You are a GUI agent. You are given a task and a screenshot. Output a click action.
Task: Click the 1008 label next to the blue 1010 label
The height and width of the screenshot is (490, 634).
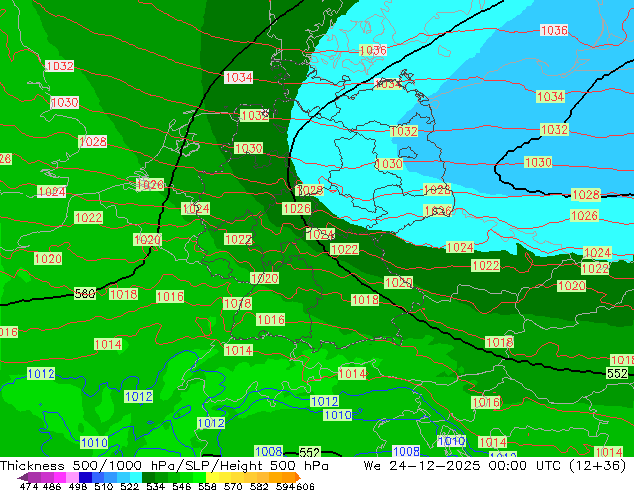pos(406,451)
